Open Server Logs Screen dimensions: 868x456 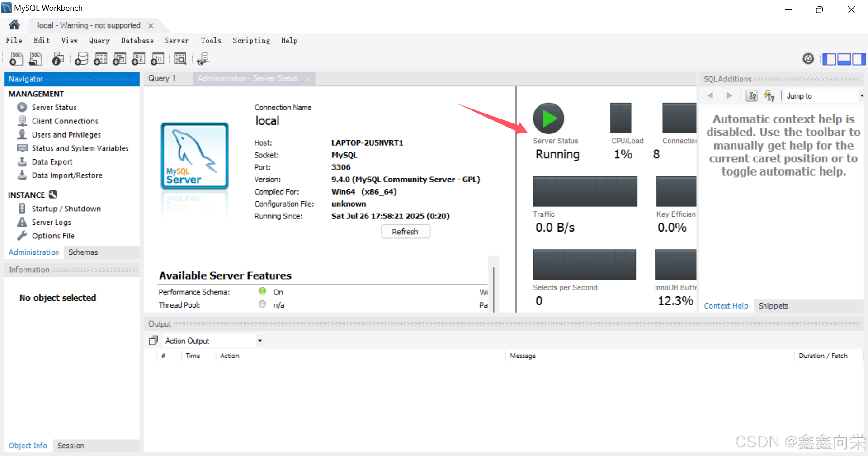(x=51, y=222)
